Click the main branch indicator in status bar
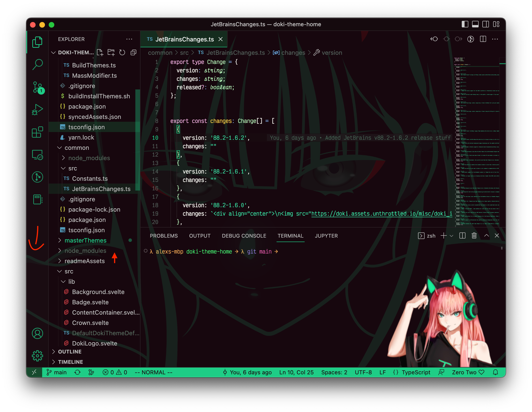 pyautogui.click(x=56, y=372)
